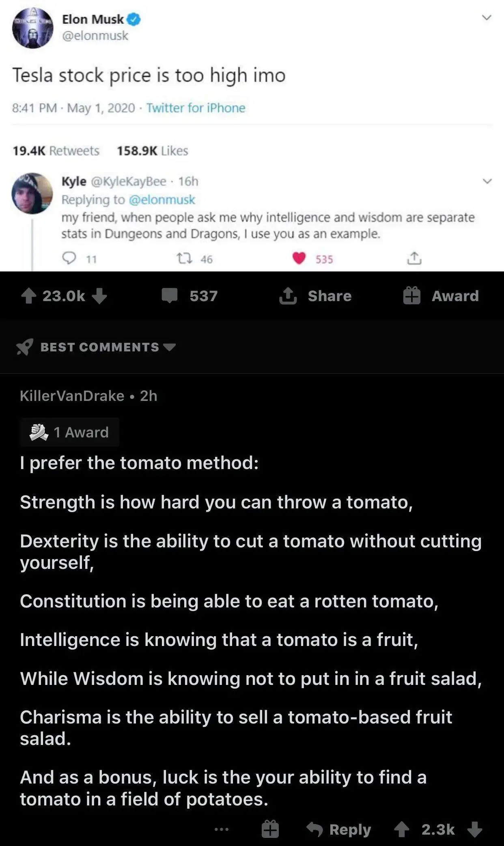Give an Award to the post
Viewport: 504px width, 846px height.
(x=441, y=296)
